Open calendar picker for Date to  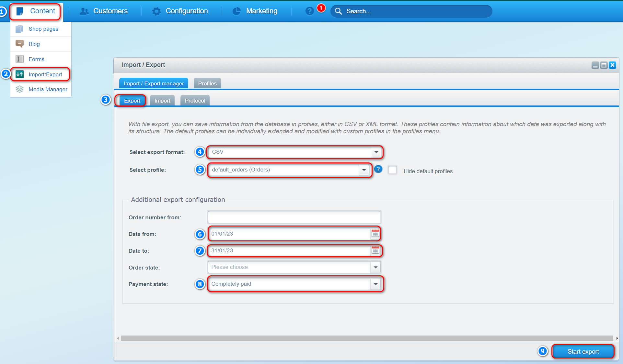(375, 250)
